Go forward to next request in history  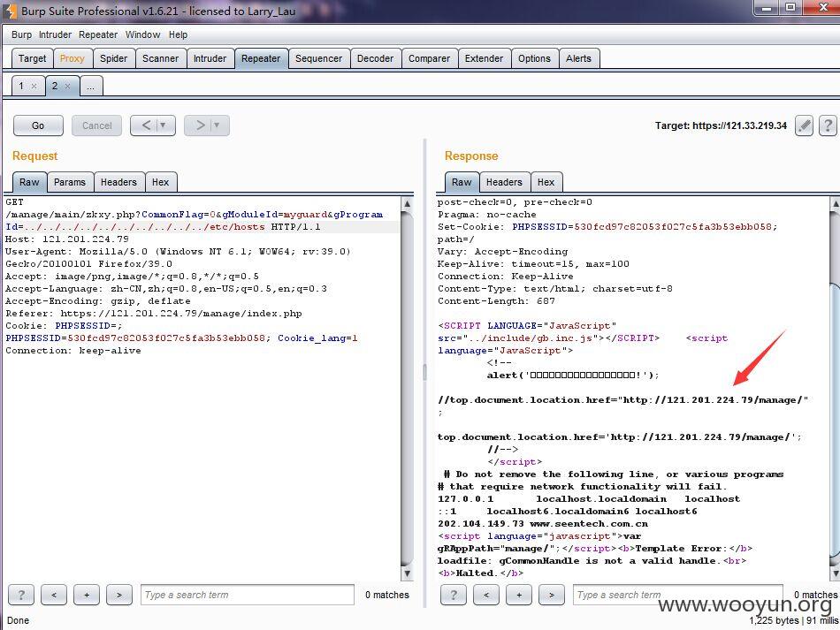coord(199,125)
